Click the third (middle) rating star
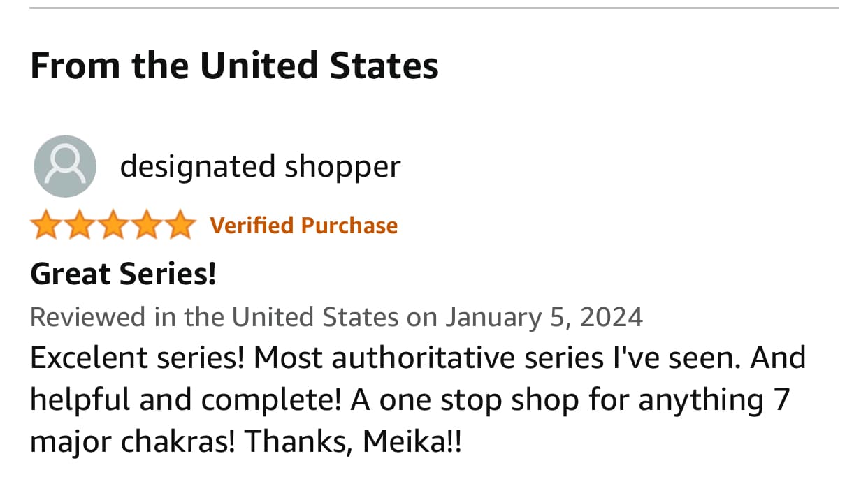The width and height of the screenshot is (868, 484). pos(113,226)
